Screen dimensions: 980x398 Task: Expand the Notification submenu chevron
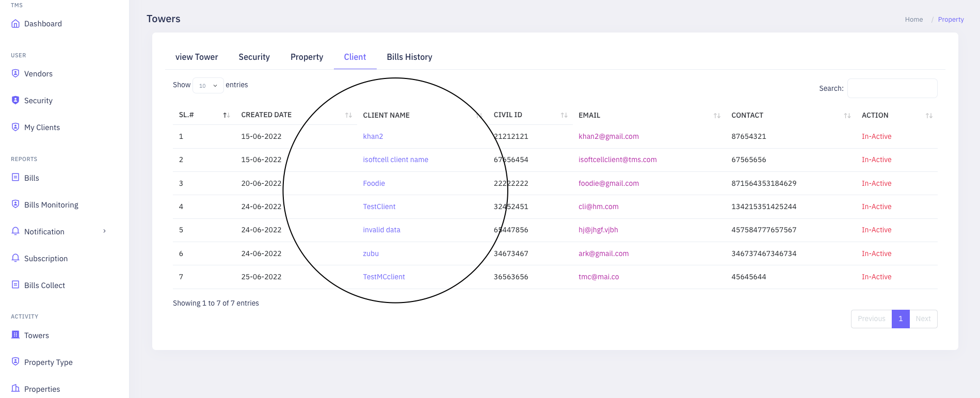[x=104, y=231]
